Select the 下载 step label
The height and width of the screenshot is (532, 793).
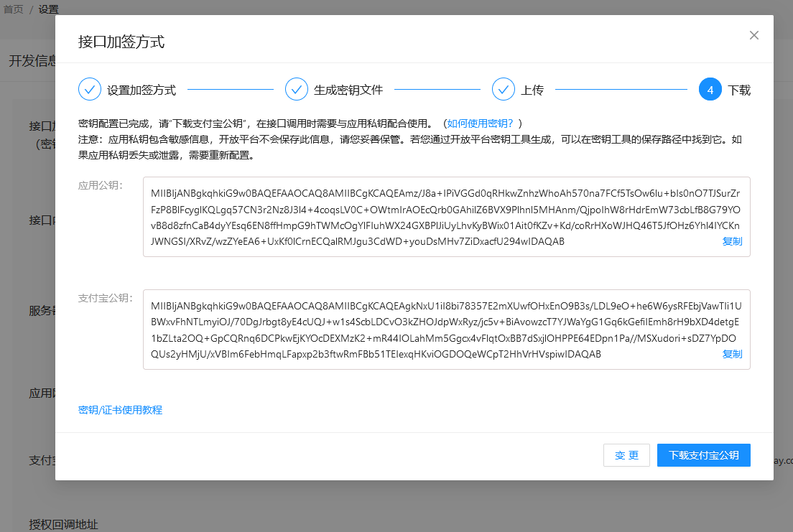click(739, 90)
